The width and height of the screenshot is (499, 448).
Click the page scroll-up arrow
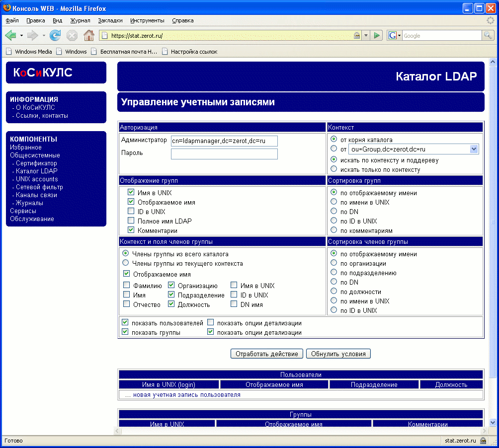click(x=493, y=62)
